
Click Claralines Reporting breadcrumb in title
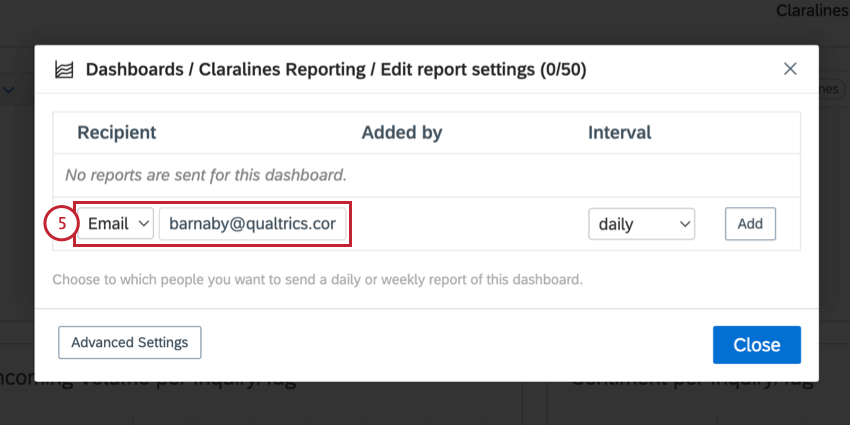(x=282, y=70)
